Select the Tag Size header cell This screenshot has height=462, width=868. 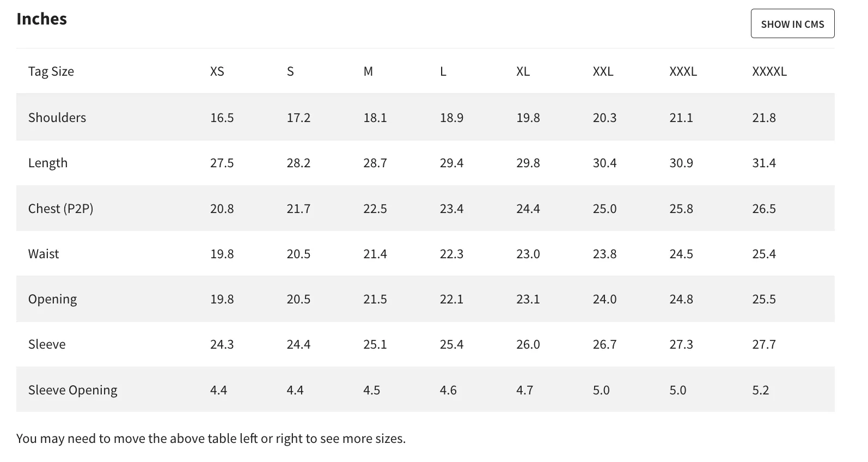click(51, 71)
